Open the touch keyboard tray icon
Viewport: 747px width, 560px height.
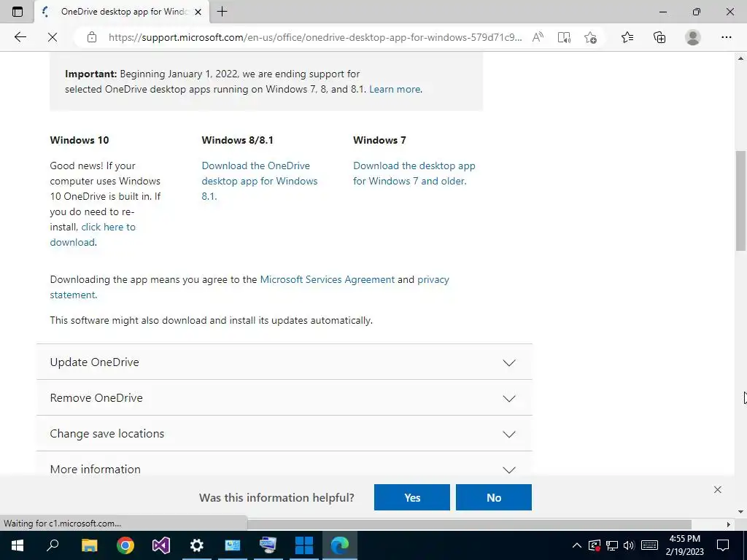tap(649, 545)
